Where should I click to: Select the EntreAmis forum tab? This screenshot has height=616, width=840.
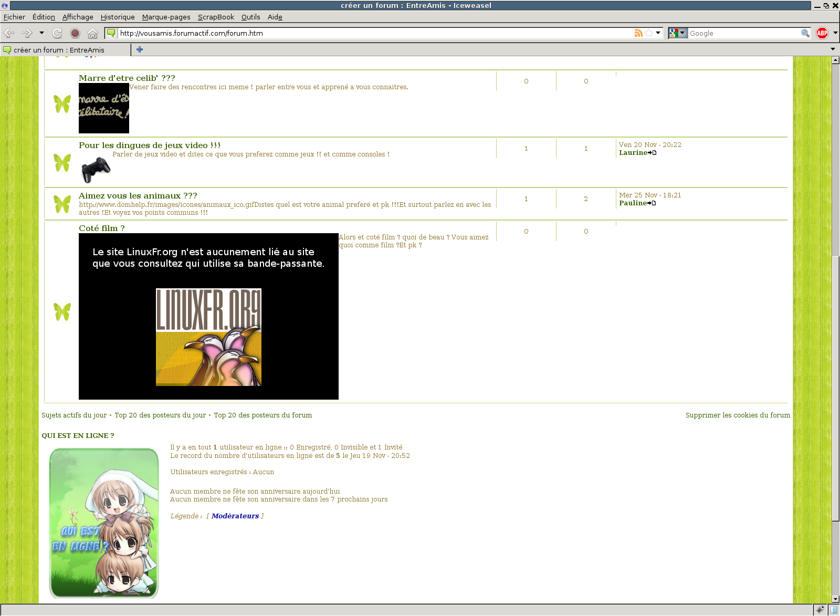pyautogui.click(x=59, y=50)
